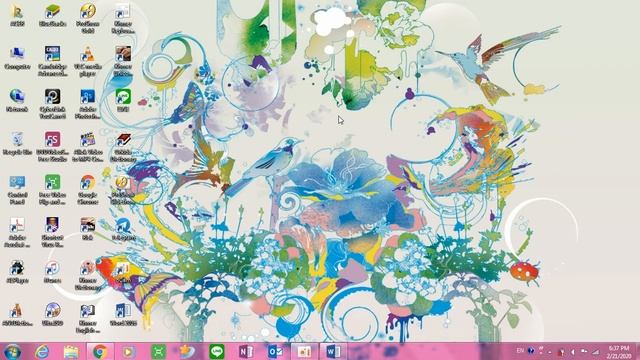Switch to Google Chrome on the taskbar
The height and width of the screenshot is (360, 640).
[100, 351]
